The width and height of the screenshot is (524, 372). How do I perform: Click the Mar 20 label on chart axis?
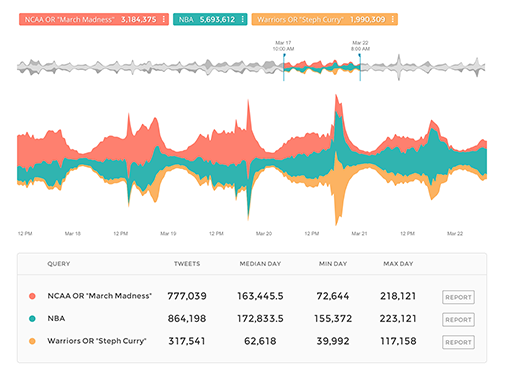tap(264, 233)
